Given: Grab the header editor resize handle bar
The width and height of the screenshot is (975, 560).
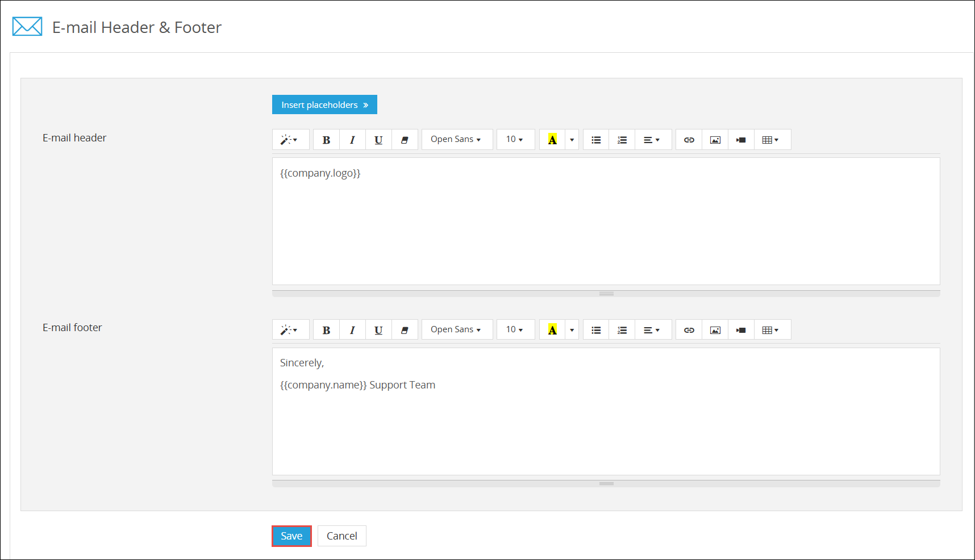Looking at the screenshot, I should click(x=606, y=294).
